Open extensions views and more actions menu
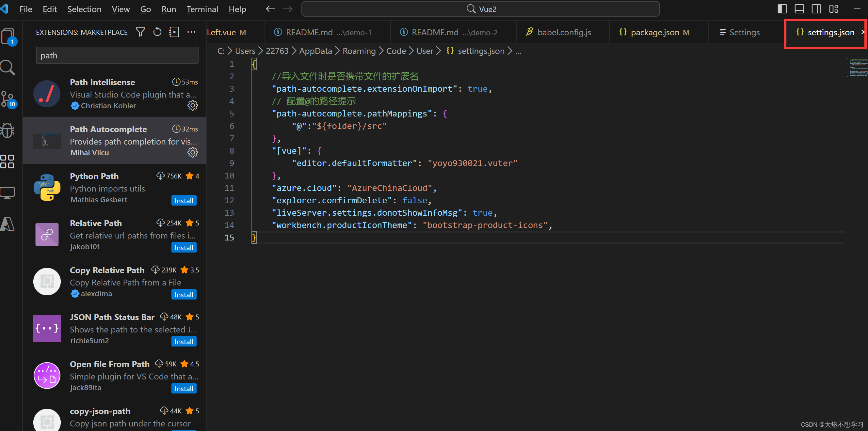Viewport: 868px width, 431px height. (191, 32)
